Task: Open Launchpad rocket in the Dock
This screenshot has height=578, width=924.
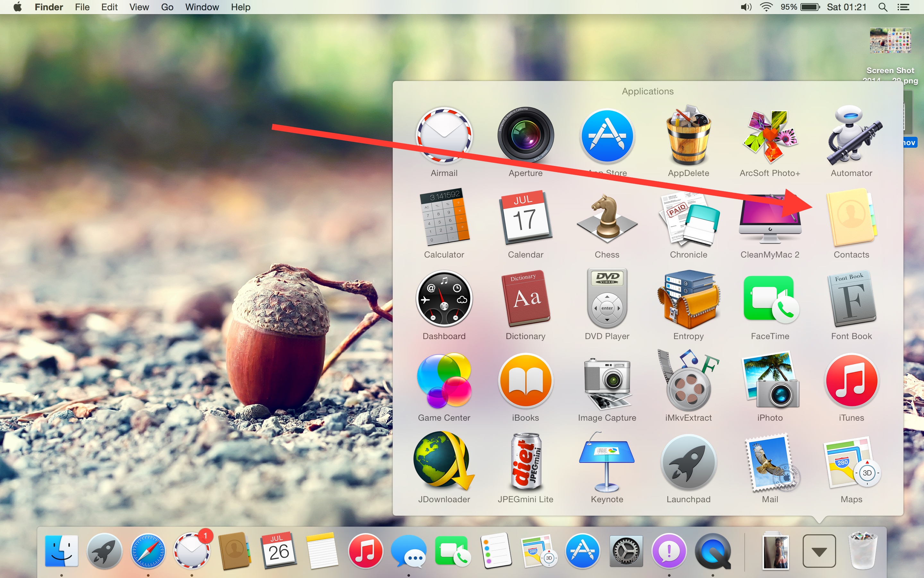Action: (104, 551)
